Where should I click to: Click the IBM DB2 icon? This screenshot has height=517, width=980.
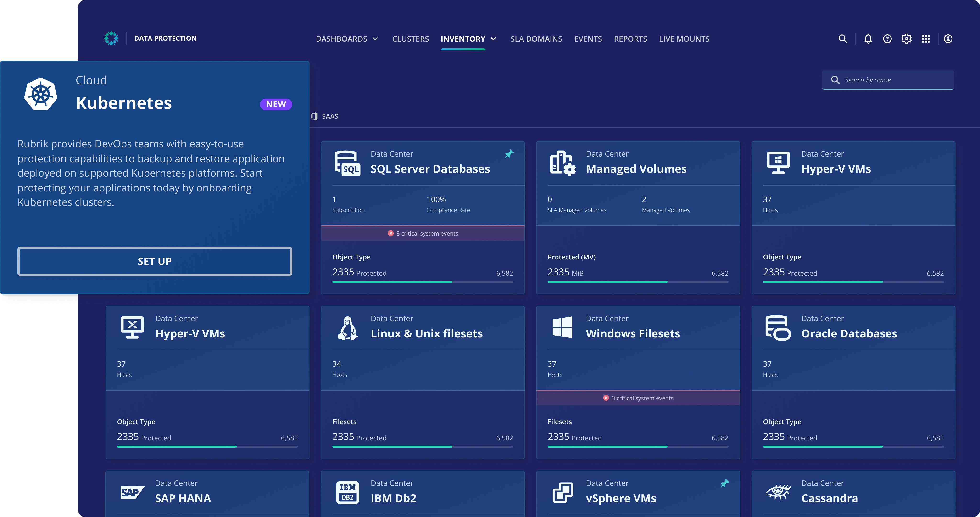point(347,492)
